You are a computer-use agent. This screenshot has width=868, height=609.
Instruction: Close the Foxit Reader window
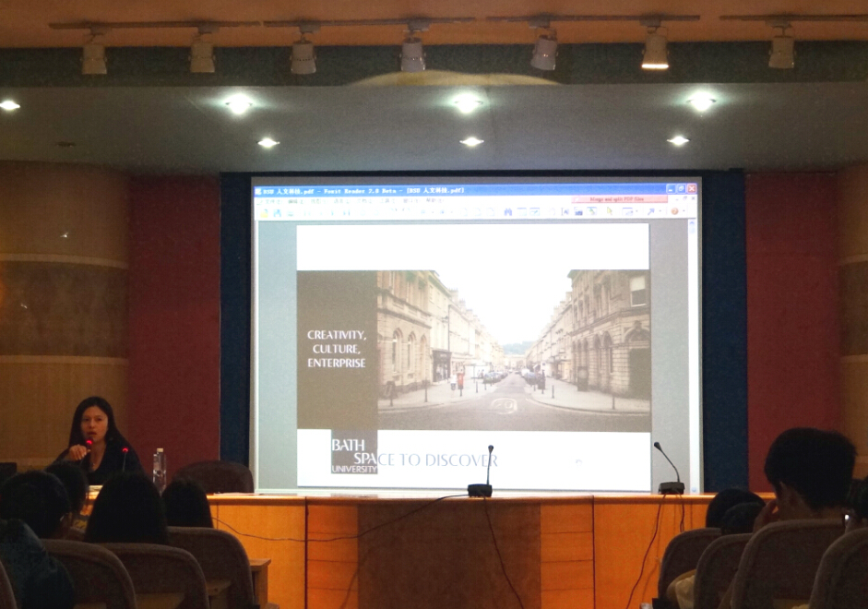tap(691, 188)
